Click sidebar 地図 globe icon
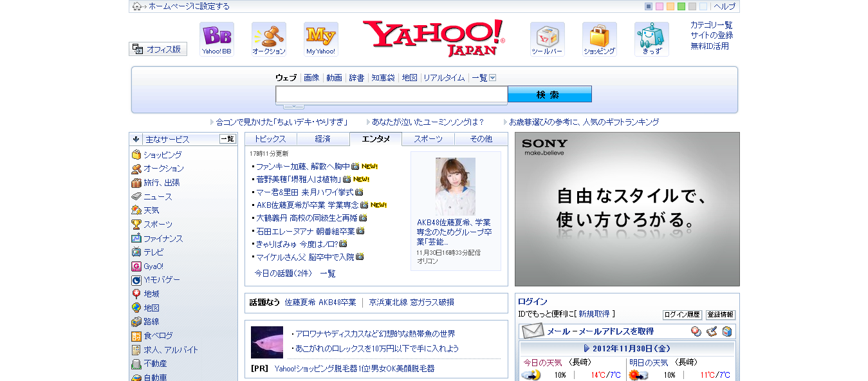Viewport: 868px width, 381px height. pos(136,308)
